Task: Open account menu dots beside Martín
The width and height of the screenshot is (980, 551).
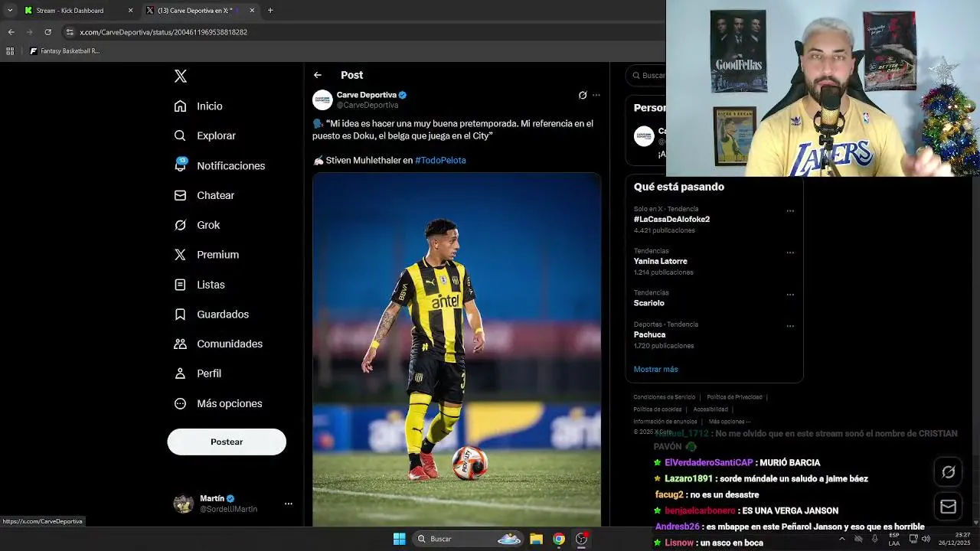Action: (x=289, y=504)
